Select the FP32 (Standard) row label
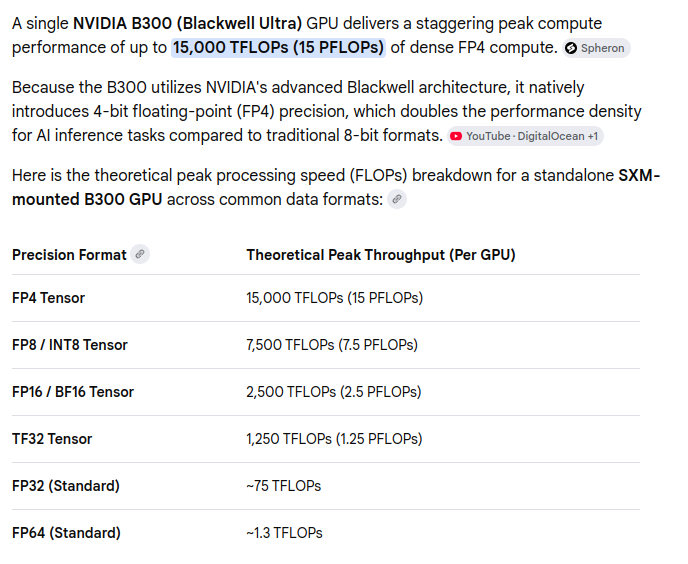Screen dimensions: 688x564 click(x=66, y=486)
